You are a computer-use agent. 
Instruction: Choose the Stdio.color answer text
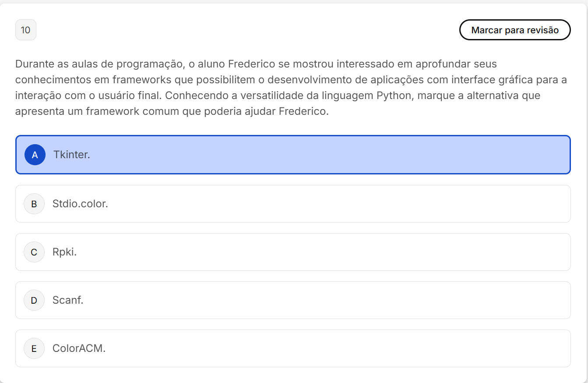80,204
